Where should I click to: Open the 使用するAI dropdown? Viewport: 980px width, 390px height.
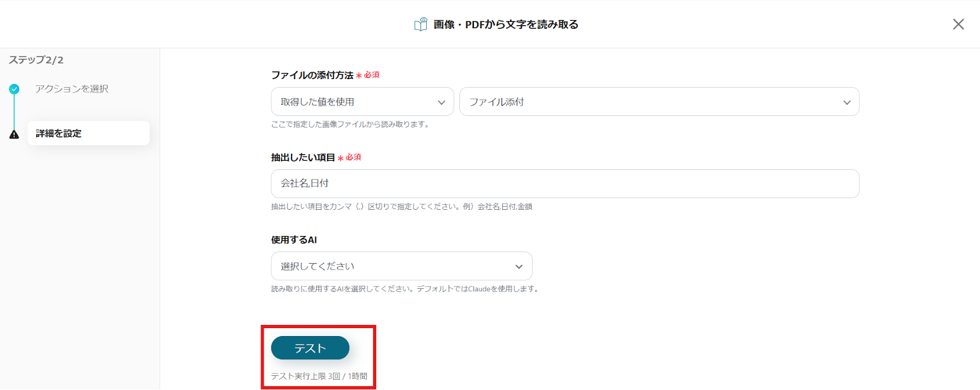(401, 266)
